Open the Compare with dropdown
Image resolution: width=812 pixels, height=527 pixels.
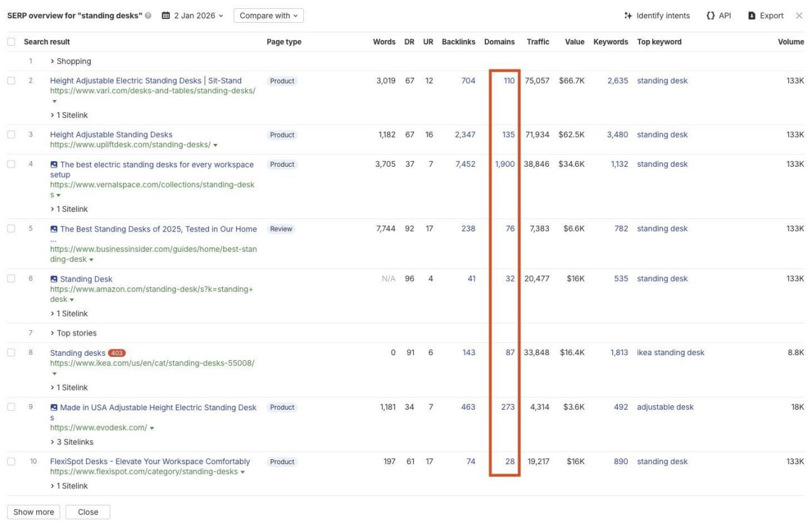tap(268, 15)
